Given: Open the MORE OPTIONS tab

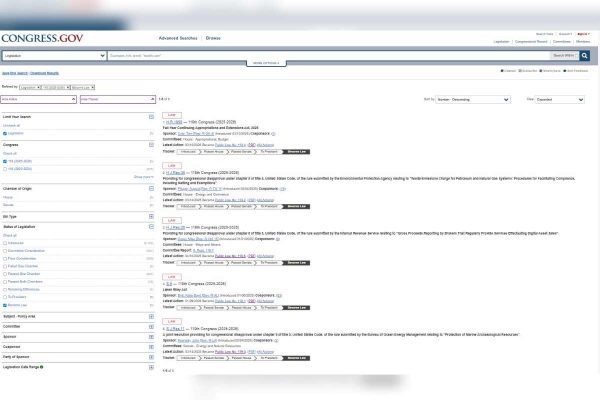Looking at the screenshot, I should [x=266, y=63].
